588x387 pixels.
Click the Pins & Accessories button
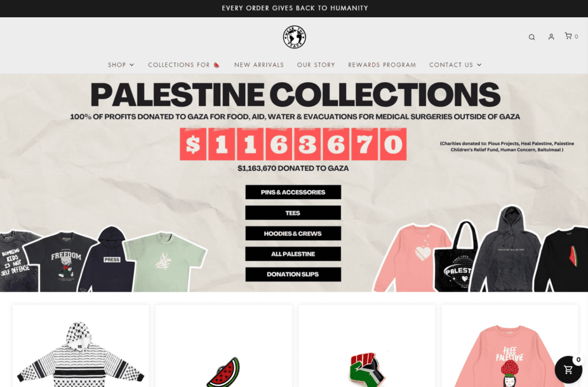coord(293,192)
